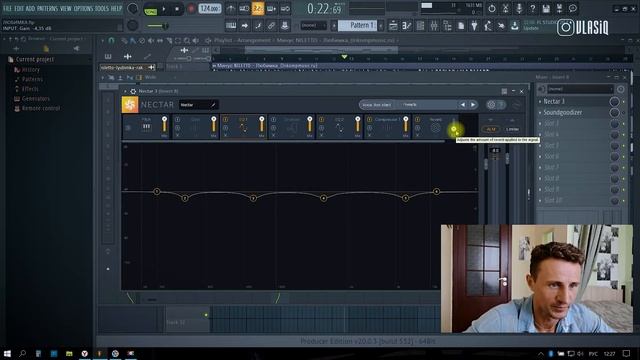640x360 pixels.
Task: Click the 124.000 tempo field
Action: coord(210,9)
